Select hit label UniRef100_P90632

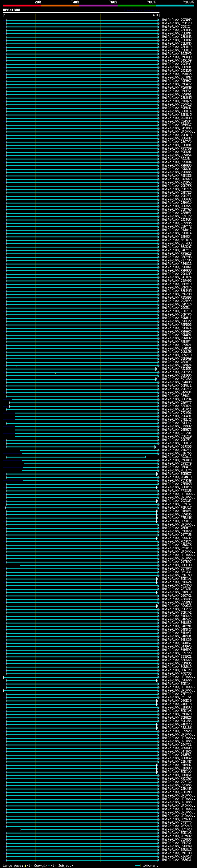(177, 538)
